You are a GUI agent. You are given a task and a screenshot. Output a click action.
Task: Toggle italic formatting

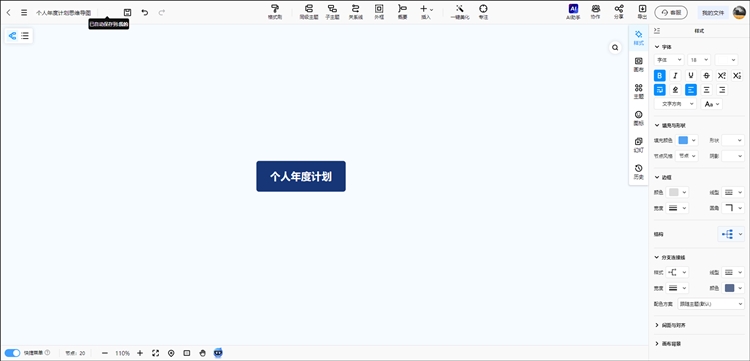(675, 76)
